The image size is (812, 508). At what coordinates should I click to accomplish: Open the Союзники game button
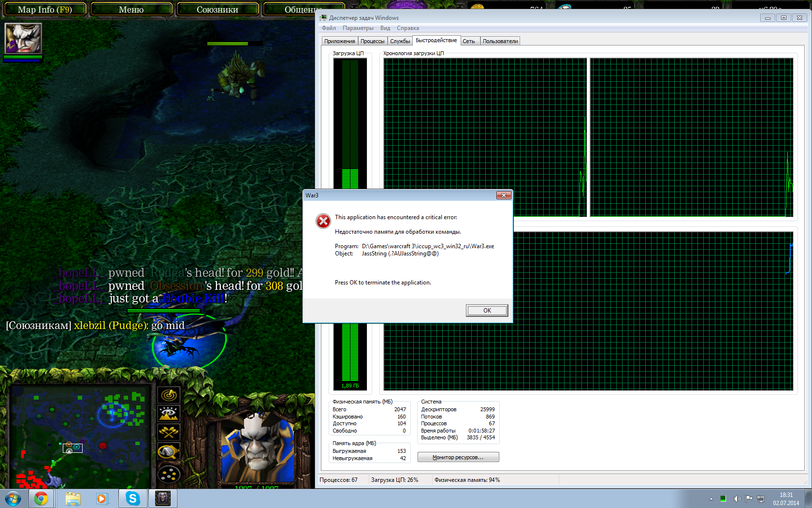[217, 9]
